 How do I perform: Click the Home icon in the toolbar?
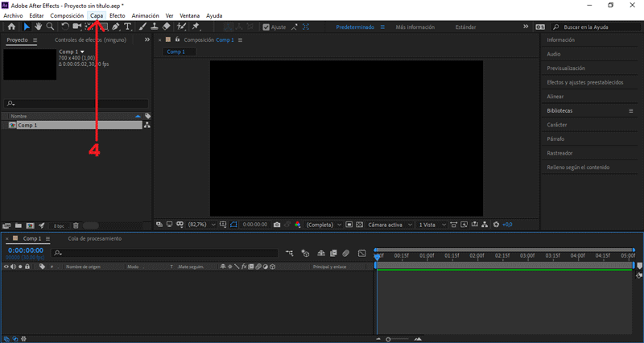click(x=11, y=27)
